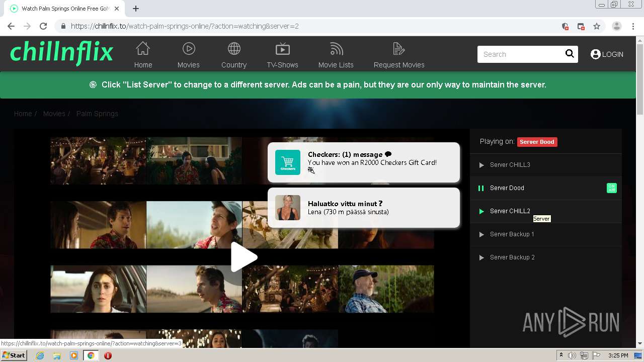644x362 pixels.
Task: Open Chrome menu three dots
Action: click(x=633, y=26)
